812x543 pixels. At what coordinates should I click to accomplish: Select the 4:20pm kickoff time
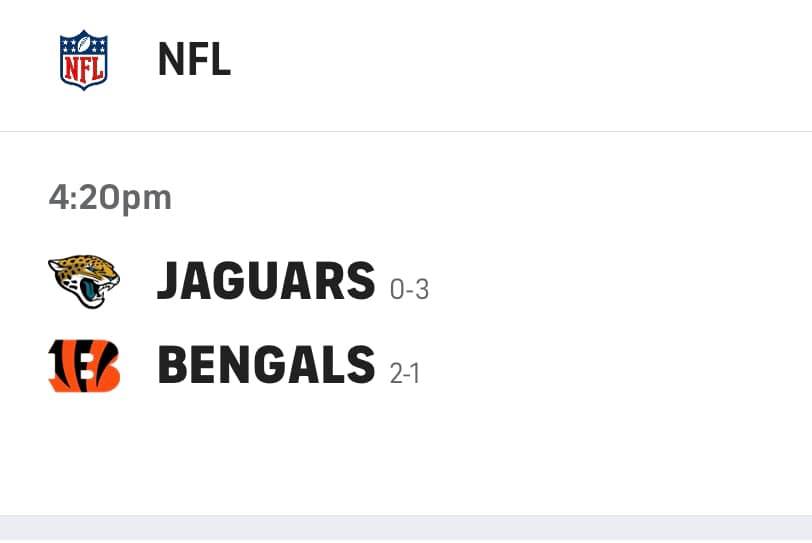(x=110, y=198)
